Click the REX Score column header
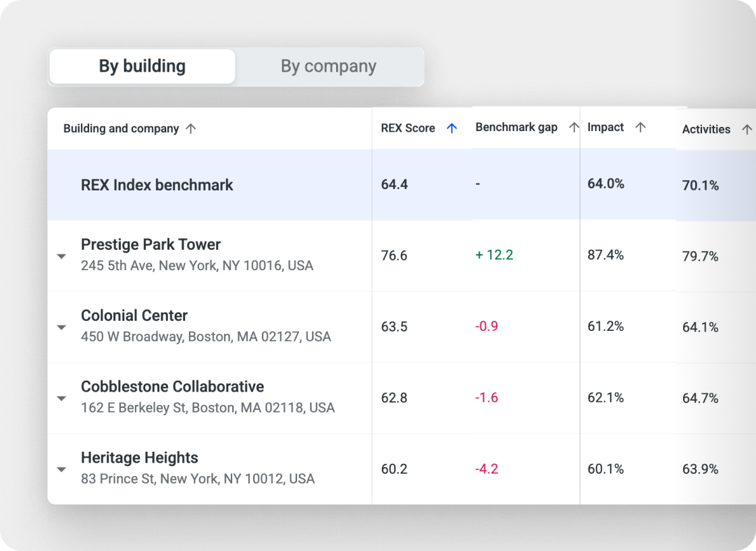 click(x=408, y=128)
